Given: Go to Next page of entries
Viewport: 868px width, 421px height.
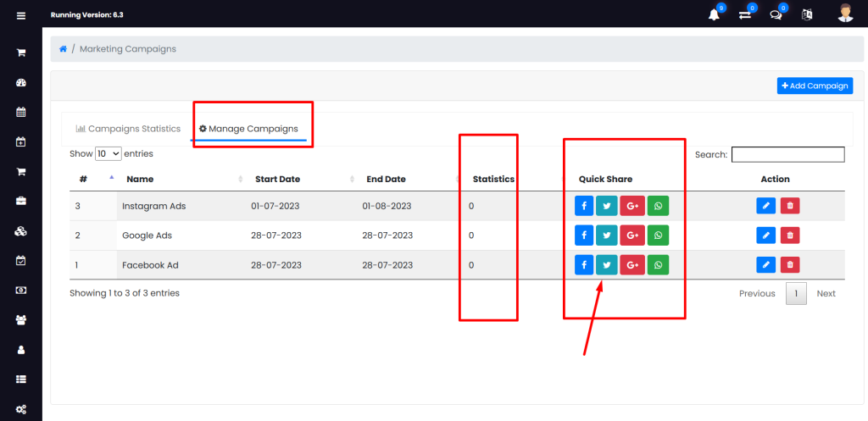Looking at the screenshot, I should coord(826,294).
